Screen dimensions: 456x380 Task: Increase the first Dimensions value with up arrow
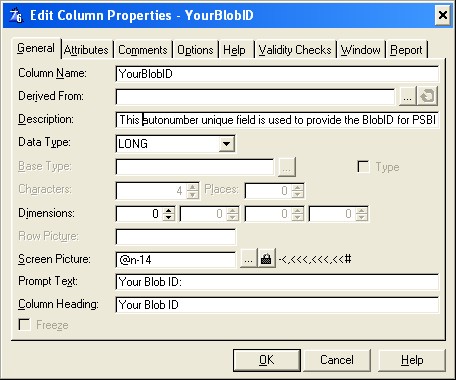pyautogui.click(x=169, y=210)
